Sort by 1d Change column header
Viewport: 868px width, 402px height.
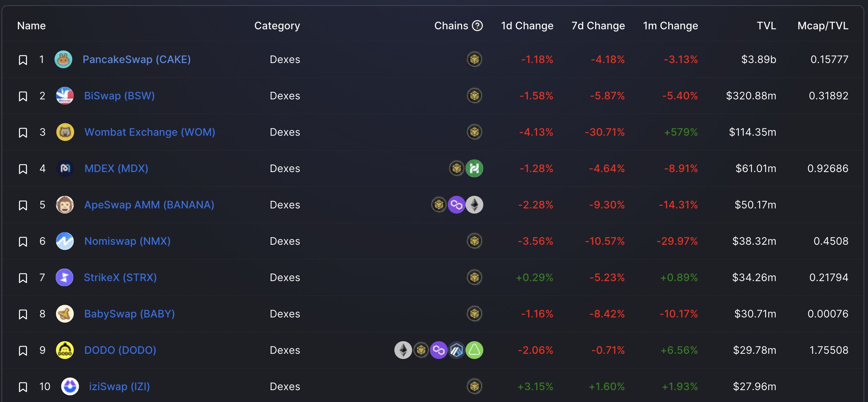pyautogui.click(x=527, y=26)
